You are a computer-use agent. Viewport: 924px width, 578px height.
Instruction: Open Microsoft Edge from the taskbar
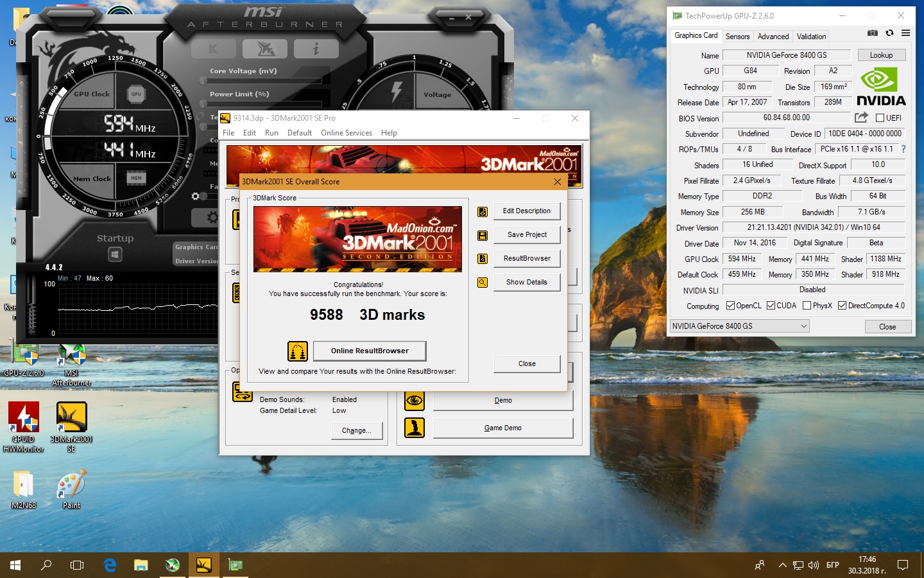[110, 565]
